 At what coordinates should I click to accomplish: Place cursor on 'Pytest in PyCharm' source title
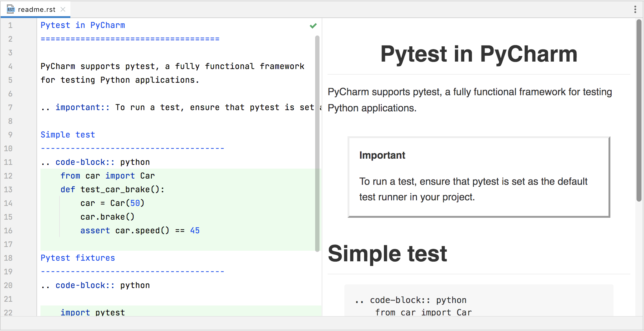click(x=83, y=25)
